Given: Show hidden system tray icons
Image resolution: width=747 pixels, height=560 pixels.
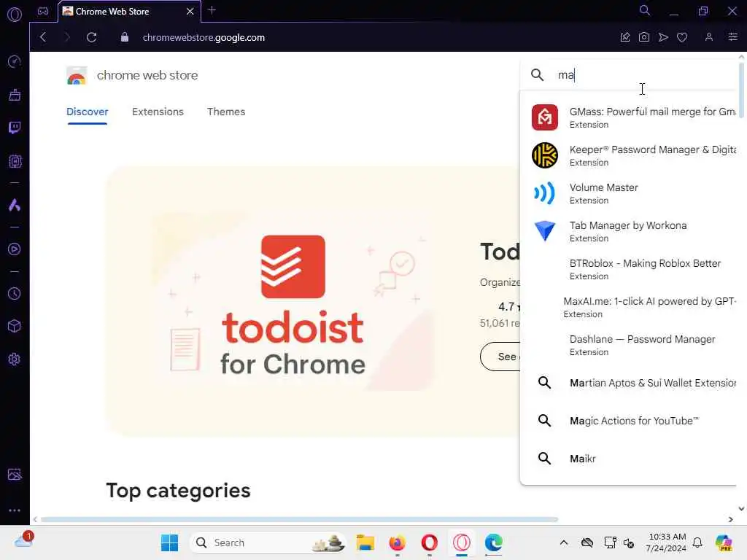Looking at the screenshot, I should [x=564, y=542].
